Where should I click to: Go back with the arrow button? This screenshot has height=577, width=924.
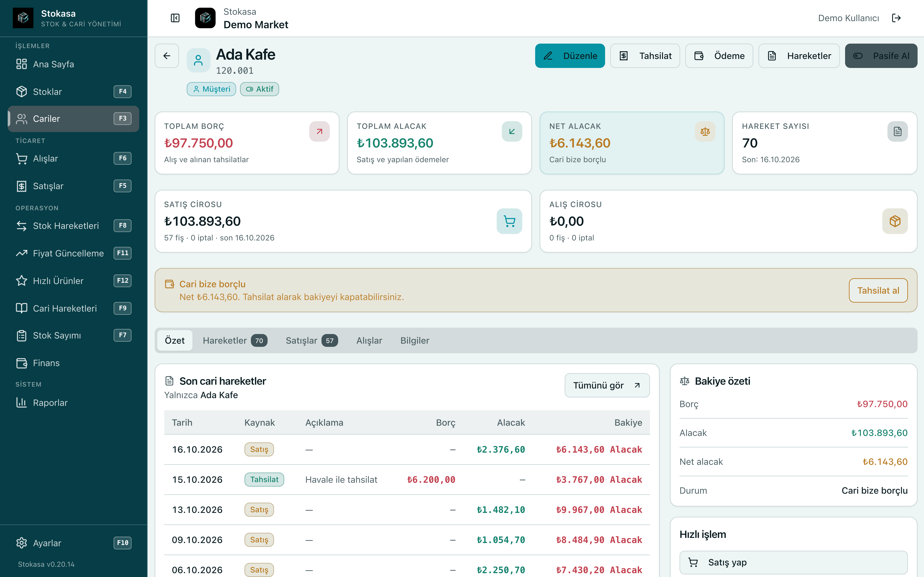tap(167, 56)
